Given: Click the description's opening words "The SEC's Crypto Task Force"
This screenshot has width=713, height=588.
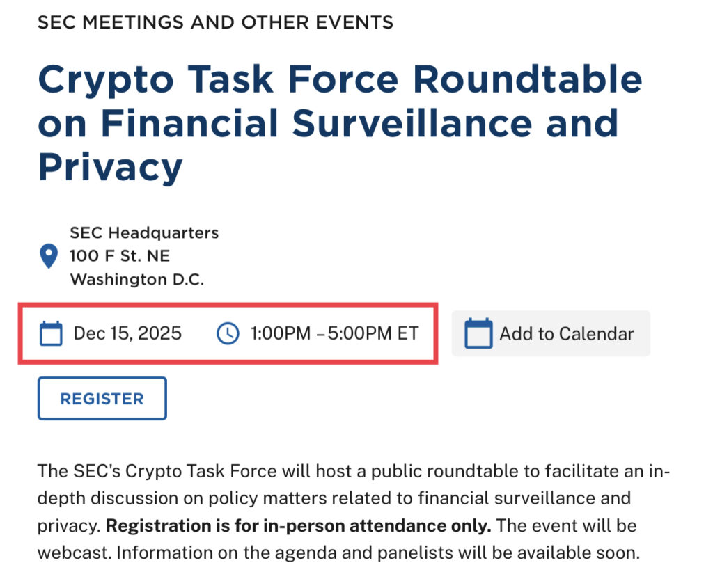Looking at the screenshot, I should pos(157,471).
